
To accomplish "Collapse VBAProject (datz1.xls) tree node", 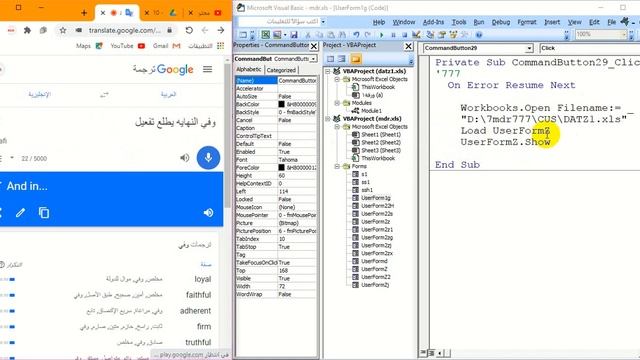I will 328,71.
